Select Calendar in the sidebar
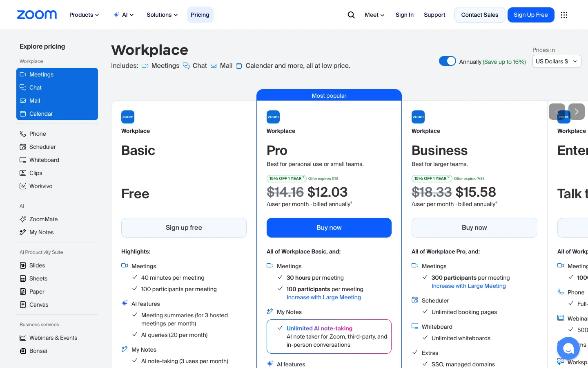The image size is (588, 368). pyautogui.click(x=57, y=114)
